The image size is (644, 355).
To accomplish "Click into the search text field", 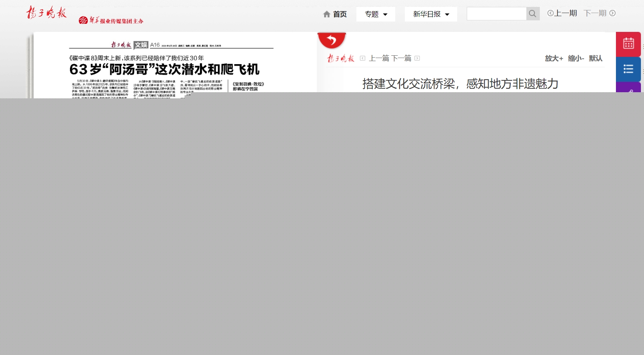I will tap(496, 14).
